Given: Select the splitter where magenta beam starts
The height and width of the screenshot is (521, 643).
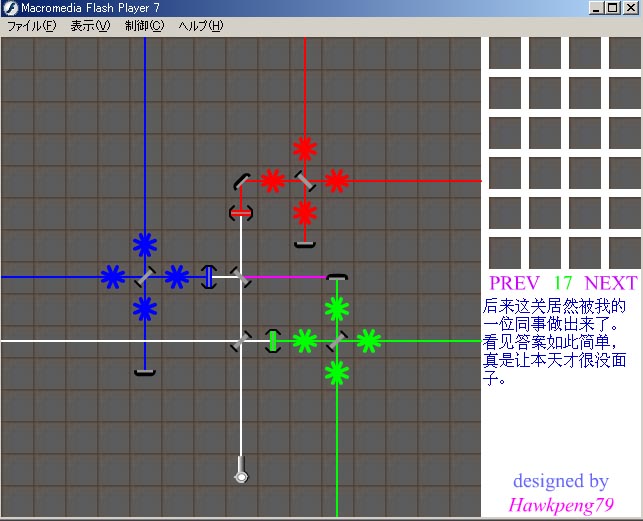Looking at the screenshot, I should click(x=241, y=277).
